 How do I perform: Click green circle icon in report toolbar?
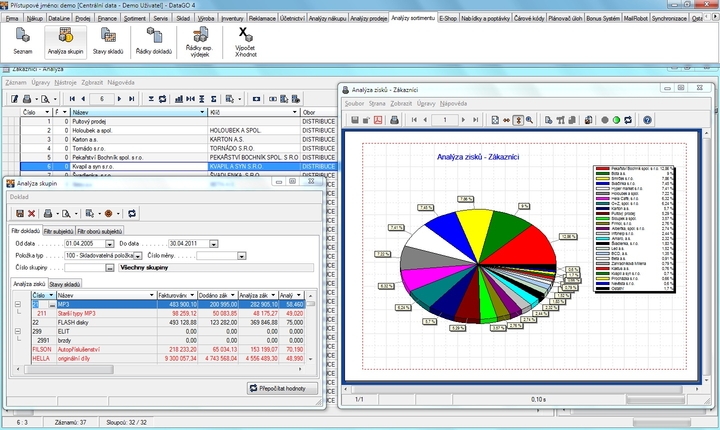[616, 120]
